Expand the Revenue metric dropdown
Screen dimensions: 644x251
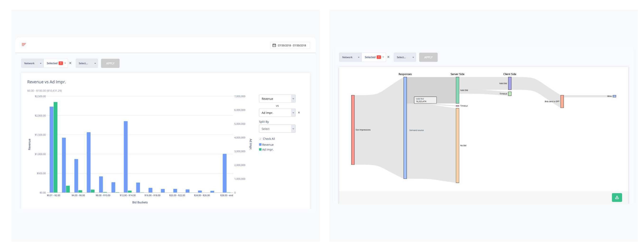277,98
